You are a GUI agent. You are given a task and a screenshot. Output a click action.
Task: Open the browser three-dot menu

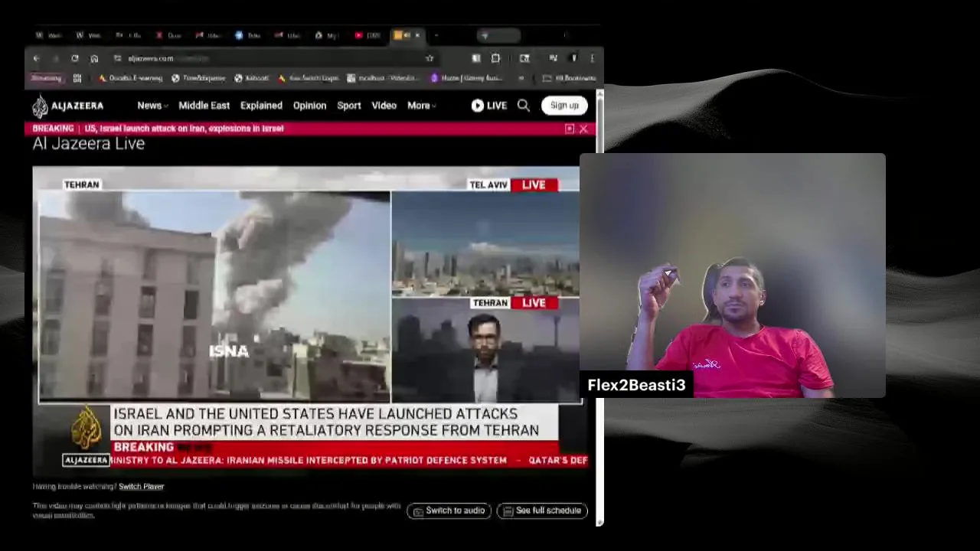(x=592, y=58)
